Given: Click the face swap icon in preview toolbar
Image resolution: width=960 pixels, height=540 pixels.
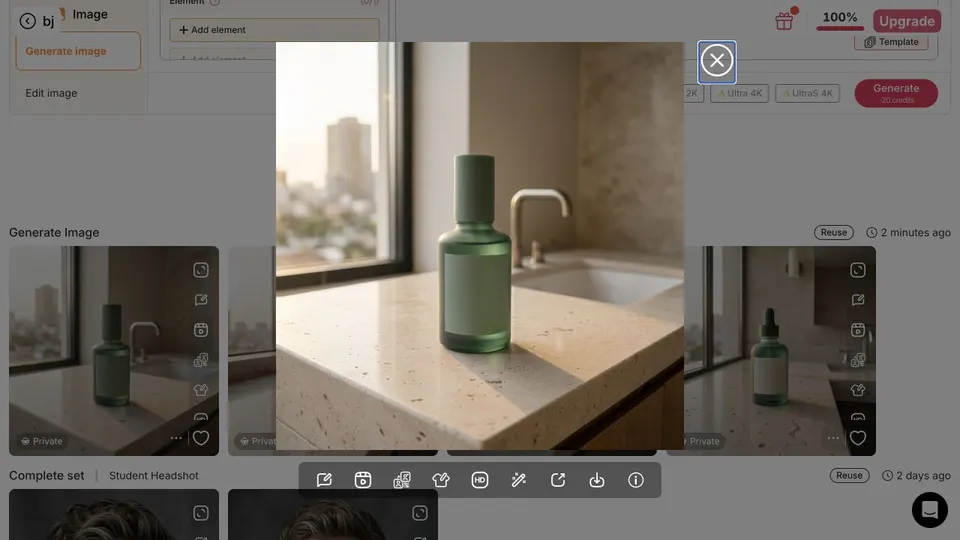Looking at the screenshot, I should pyautogui.click(x=402, y=480).
